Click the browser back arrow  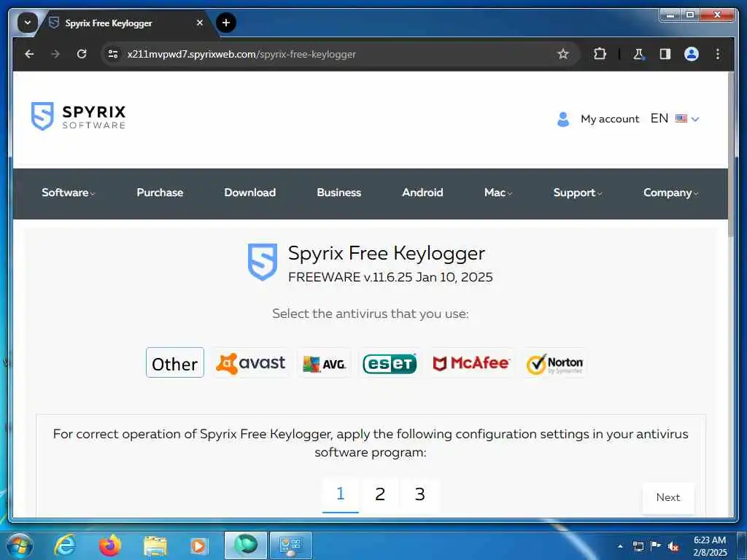29,54
